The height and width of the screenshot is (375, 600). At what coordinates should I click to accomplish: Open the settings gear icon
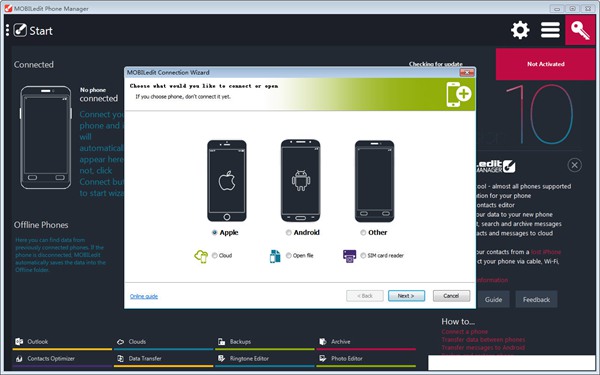pos(520,30)
